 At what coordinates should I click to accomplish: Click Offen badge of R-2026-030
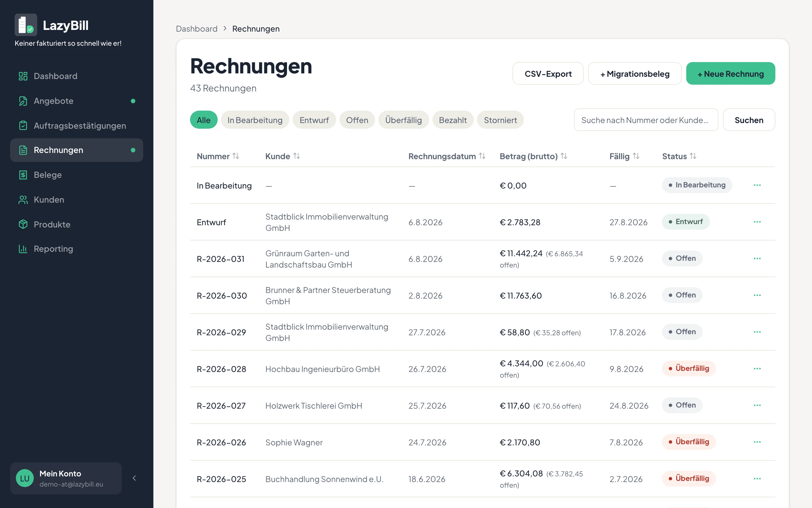click(682, 295)
